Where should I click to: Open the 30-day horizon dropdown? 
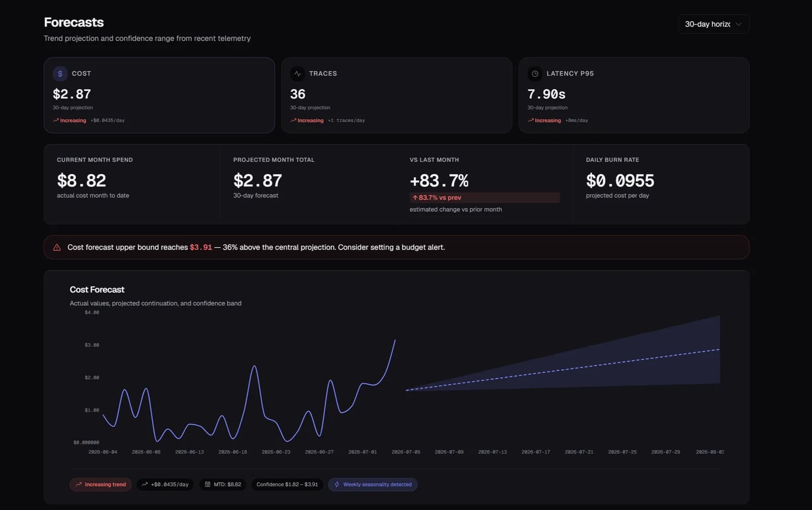pos(714,24)
